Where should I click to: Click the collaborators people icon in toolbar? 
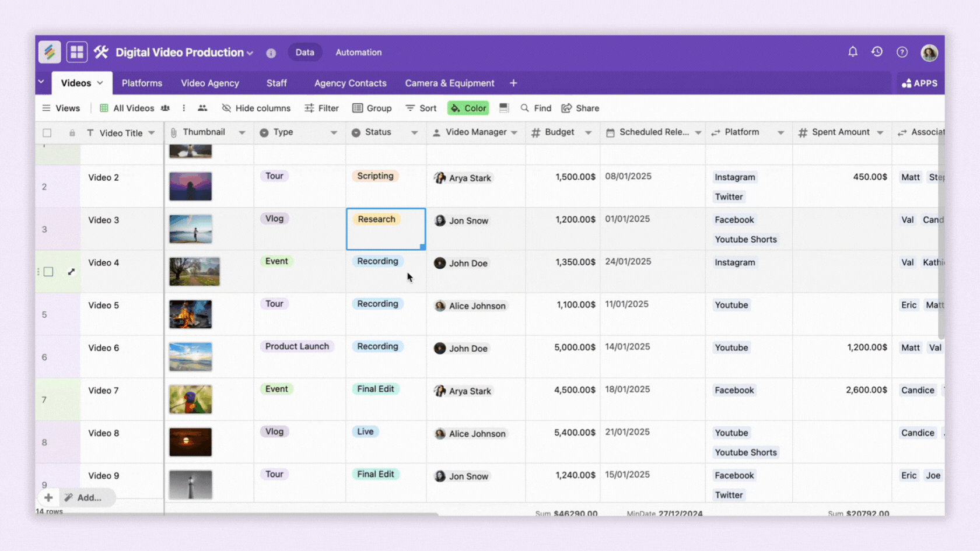202,108
